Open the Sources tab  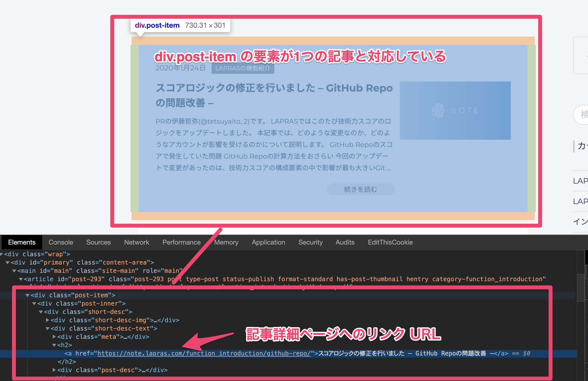coord(98,242)
